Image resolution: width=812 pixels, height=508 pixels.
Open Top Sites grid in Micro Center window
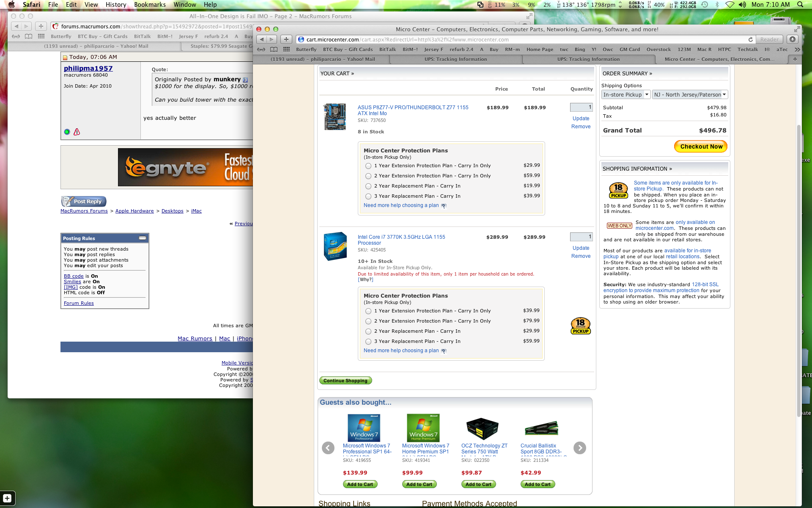tap(286, 49)
